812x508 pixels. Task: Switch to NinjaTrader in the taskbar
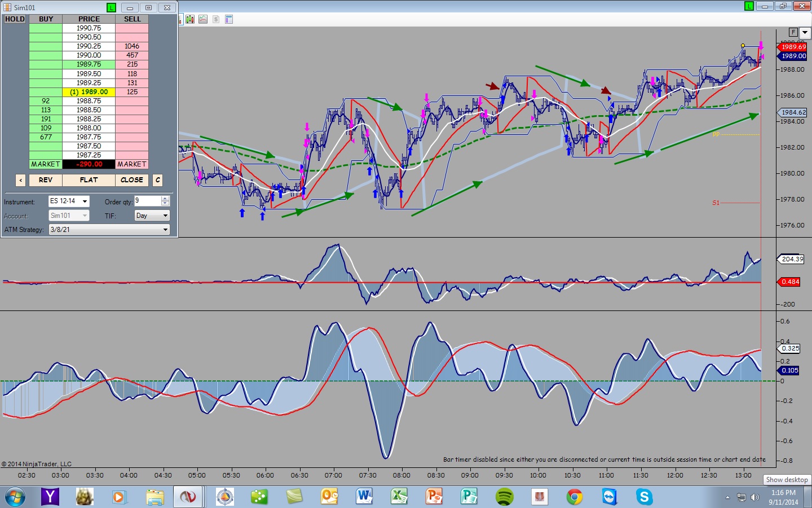188,497
